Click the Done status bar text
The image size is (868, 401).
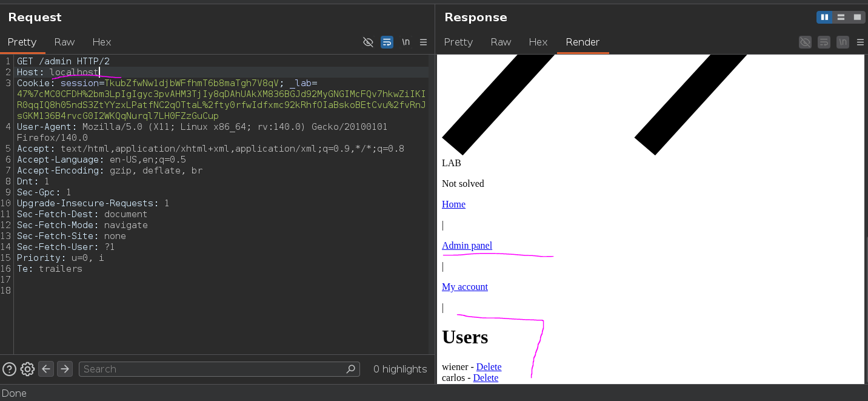click(14, 393)
